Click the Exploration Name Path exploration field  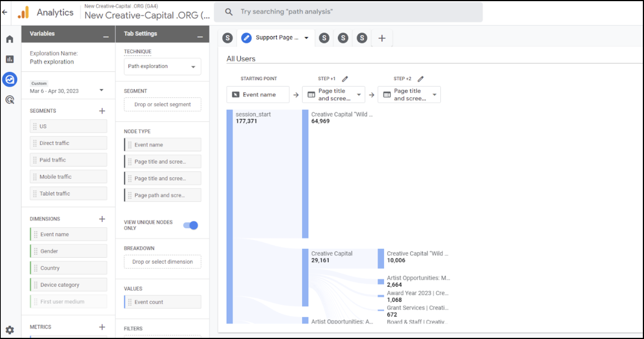point(52,62)
